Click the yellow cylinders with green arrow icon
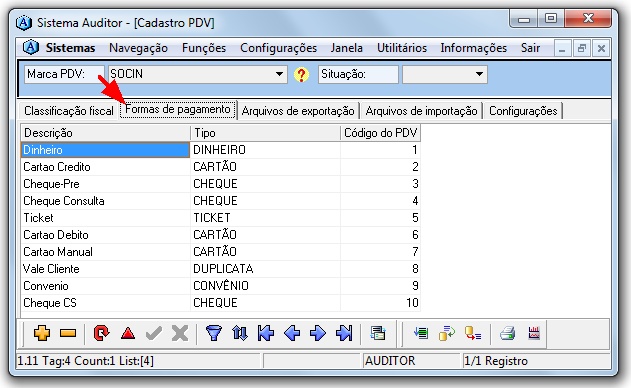 coord(447,333)
